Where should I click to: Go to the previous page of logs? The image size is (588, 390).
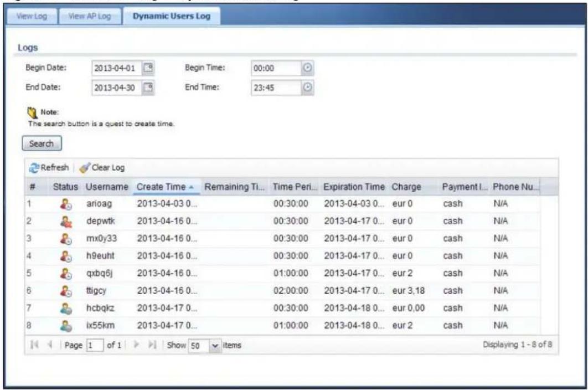[x=50, y=345]
